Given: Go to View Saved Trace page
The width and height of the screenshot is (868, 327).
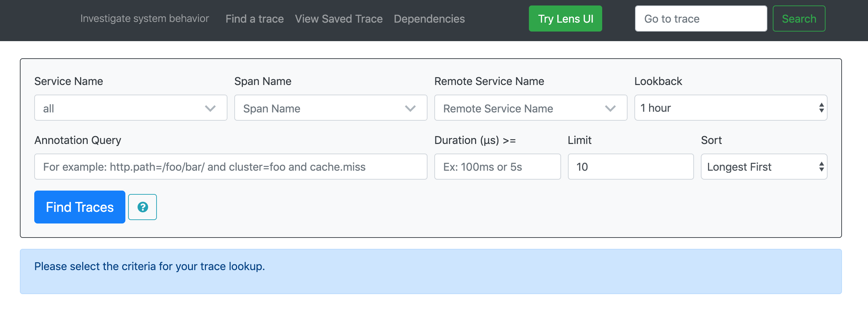Looking at the screenshot, I should point(338,19).
